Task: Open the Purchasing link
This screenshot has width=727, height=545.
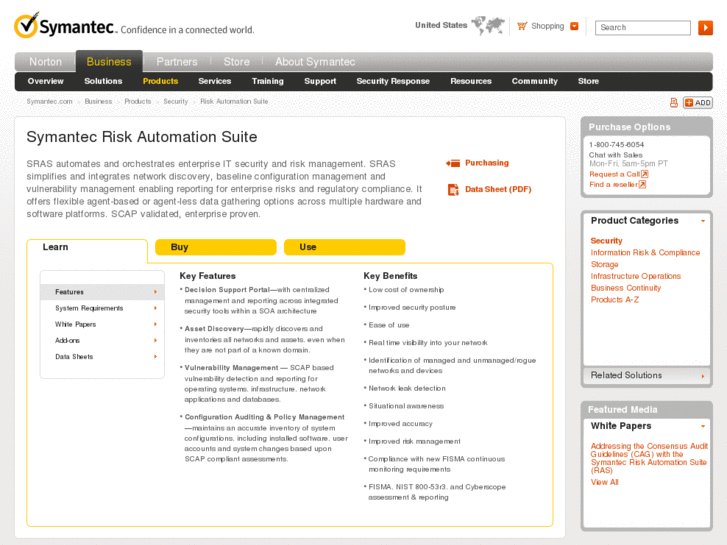Action: (487, 163)
